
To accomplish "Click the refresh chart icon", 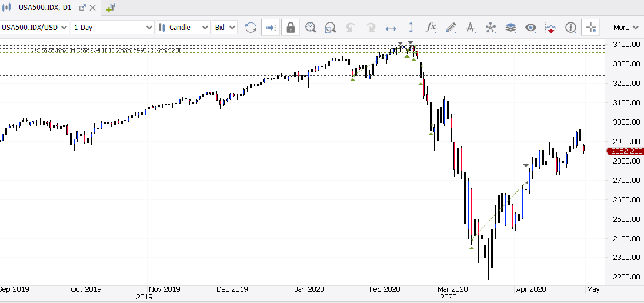I will click(x=251, y=28).
